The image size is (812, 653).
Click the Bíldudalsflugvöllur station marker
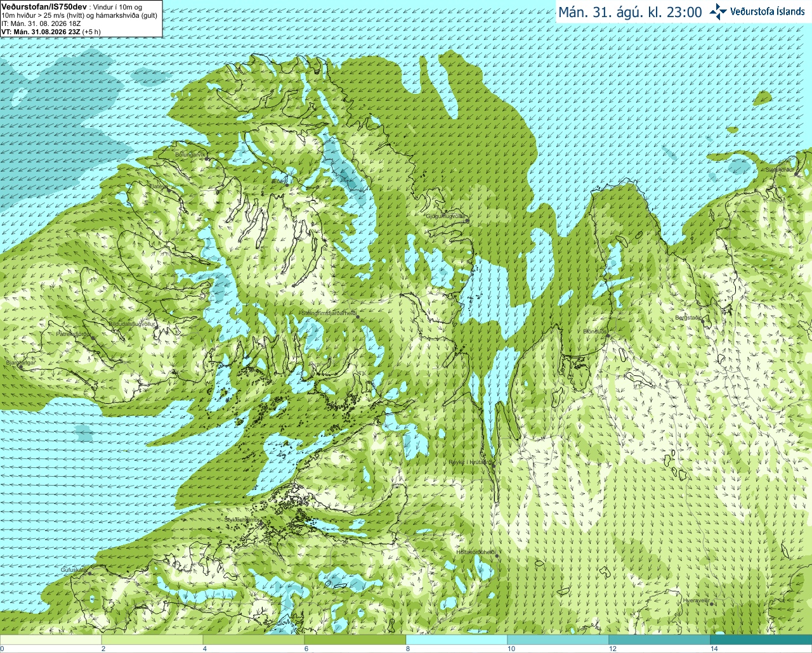(155, 328)
